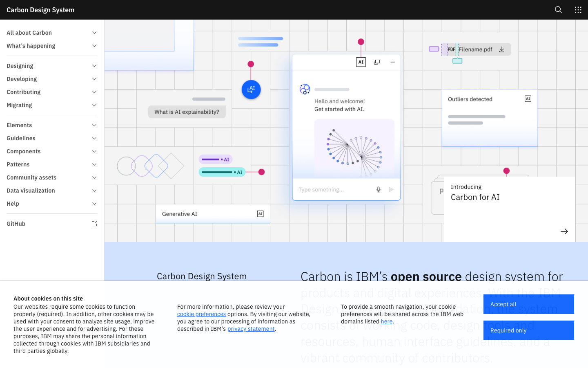
Task: Click the arrow on Carbon for AI card
Action: click(x=564, y=231)
